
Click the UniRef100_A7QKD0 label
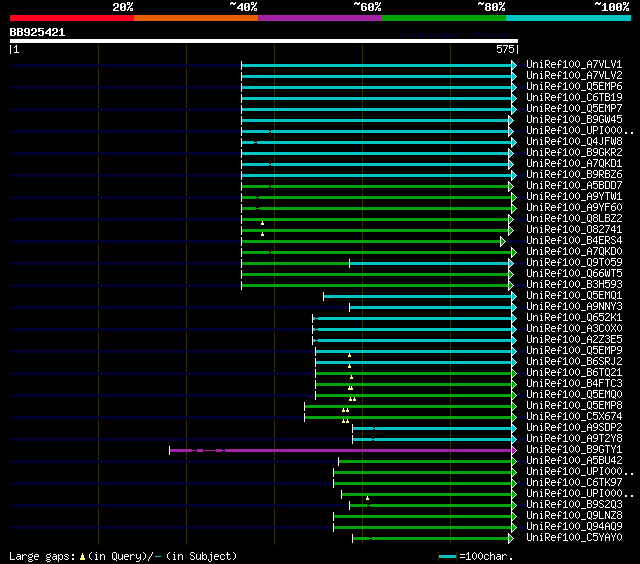[x=574, y=252]
